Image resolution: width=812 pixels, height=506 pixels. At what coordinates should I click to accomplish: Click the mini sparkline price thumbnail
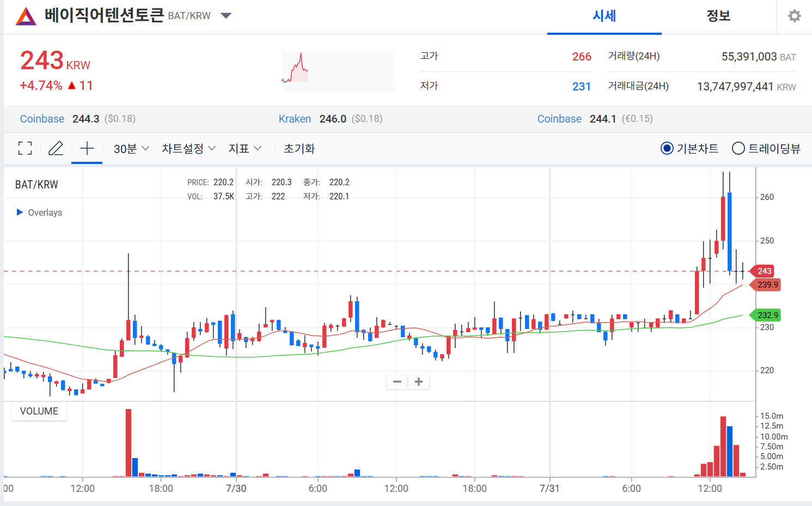(x=338, y=70)
